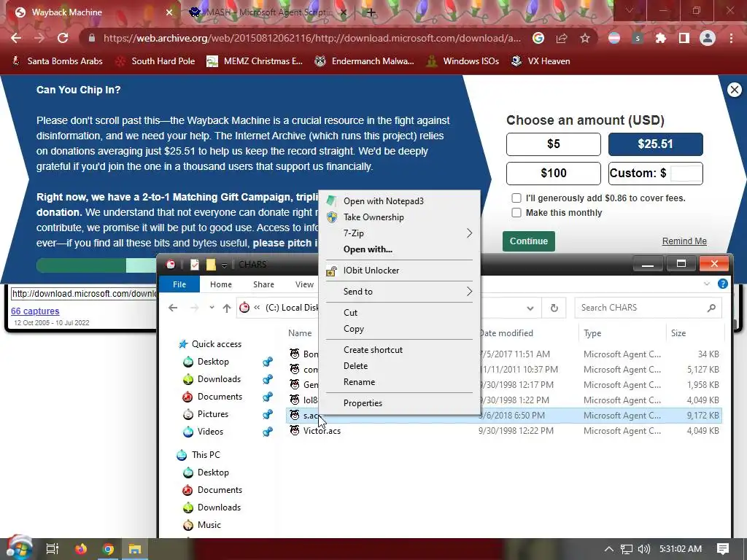Screen dimensions: 747x560
Task: Refresh the CHARS folder
Action: coord(554,308)
